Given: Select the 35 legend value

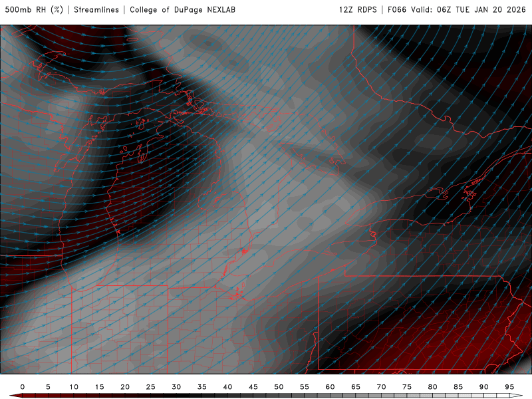Looking at the screenshot, I should tap(202, 387).
